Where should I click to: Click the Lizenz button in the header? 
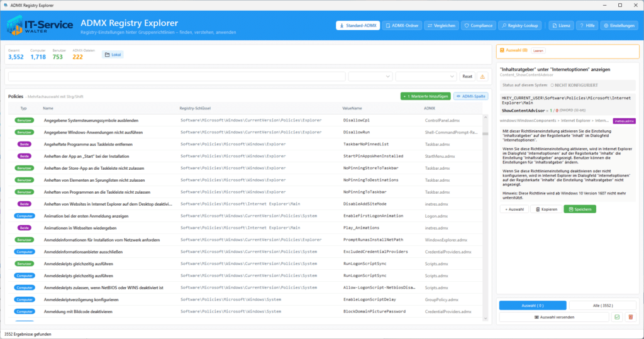561,26
